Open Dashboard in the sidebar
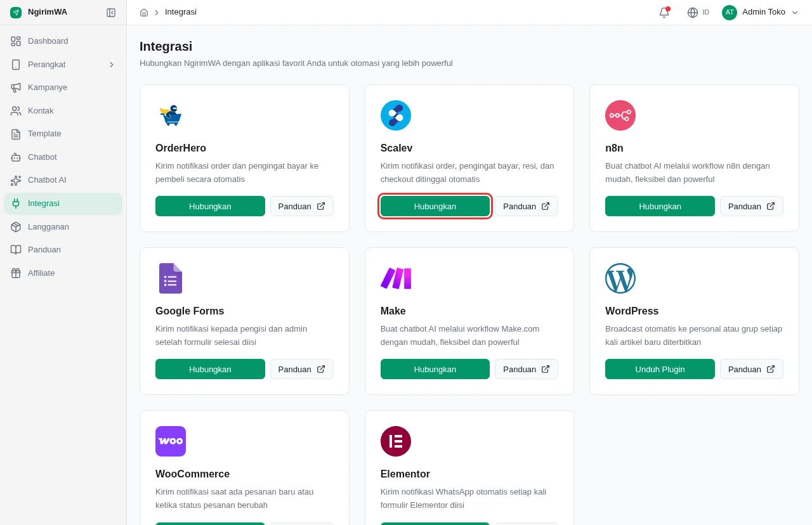 63,41
